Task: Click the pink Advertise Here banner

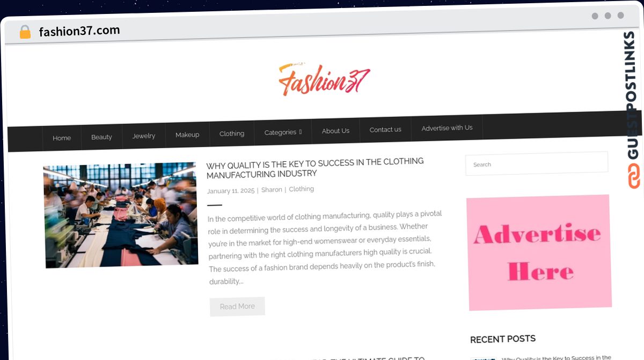Action: 539,253
